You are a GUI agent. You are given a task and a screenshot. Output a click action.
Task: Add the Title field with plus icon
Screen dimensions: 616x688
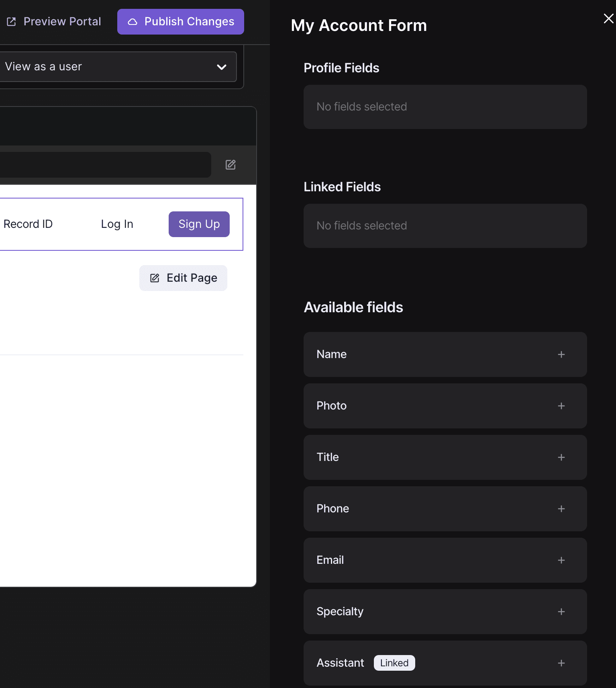(x=561, y=457)
